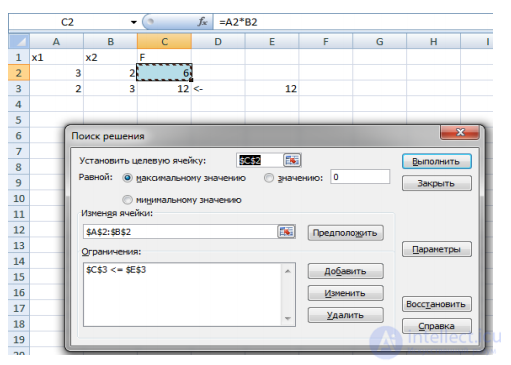Focus the changing cells field $A$2:$B$2
Image resolution: width=511 pixels, height=365 pixels.
(x=180, y=231)
